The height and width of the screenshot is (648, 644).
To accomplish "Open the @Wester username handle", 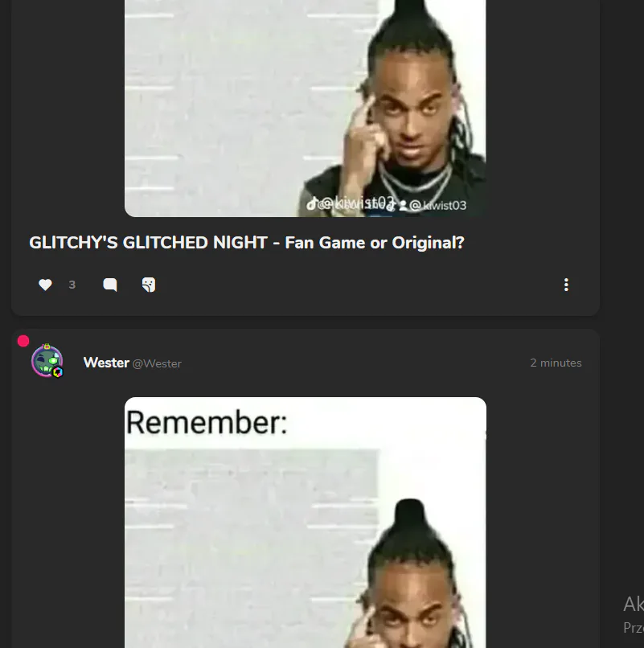I will coord(157,363).
